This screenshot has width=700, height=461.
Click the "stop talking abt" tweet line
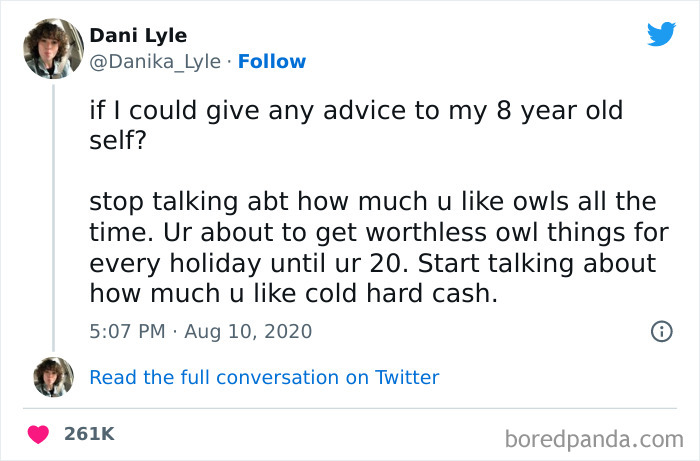(x=372, y=202)
